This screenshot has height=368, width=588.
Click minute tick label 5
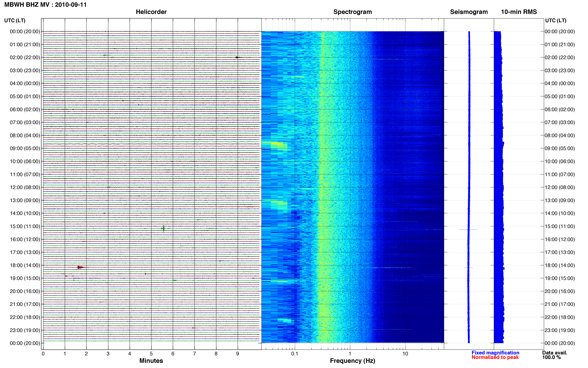(x=151, y=354)
